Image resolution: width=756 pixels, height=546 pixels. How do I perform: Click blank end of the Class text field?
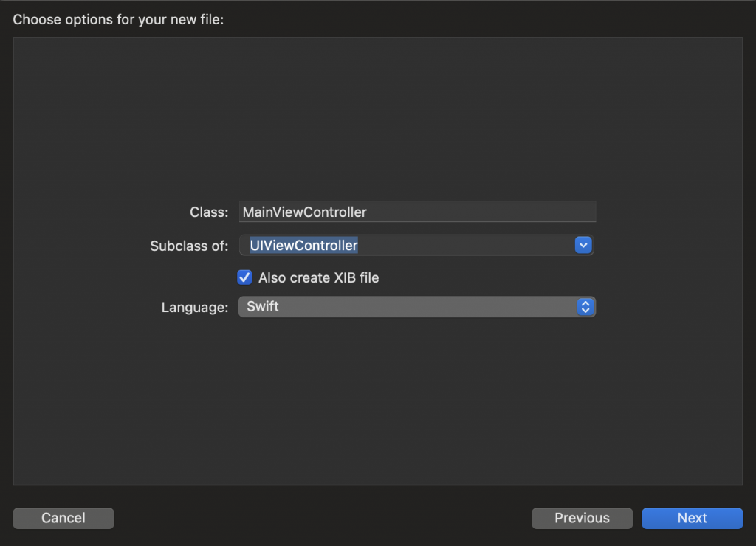(517, 212)
